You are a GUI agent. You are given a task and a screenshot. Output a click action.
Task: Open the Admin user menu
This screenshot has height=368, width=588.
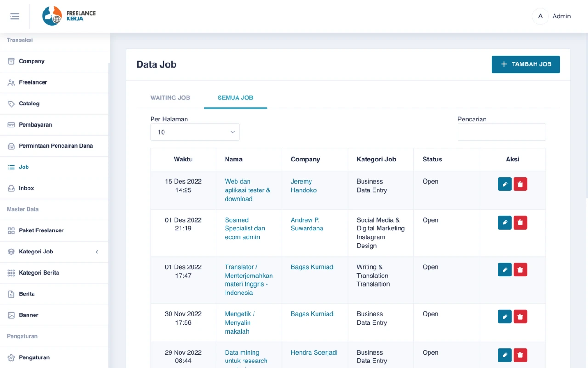pos(552,16)
